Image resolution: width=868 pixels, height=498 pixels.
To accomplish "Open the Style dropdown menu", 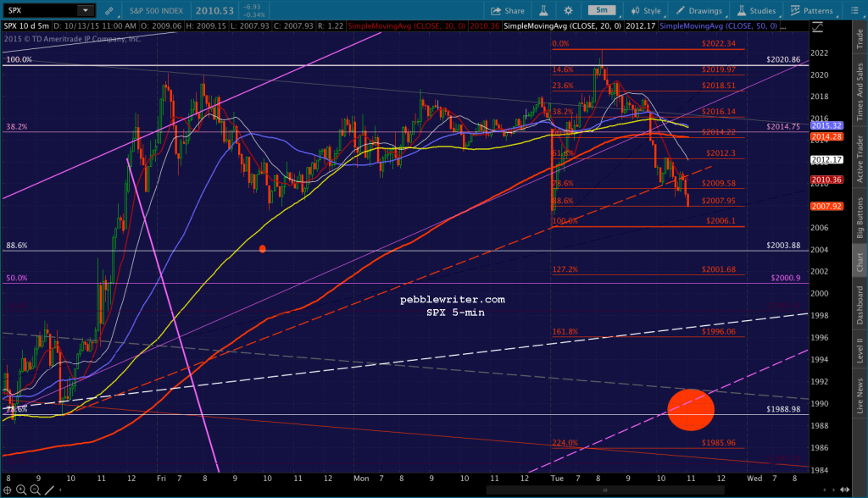I will 645,10.
